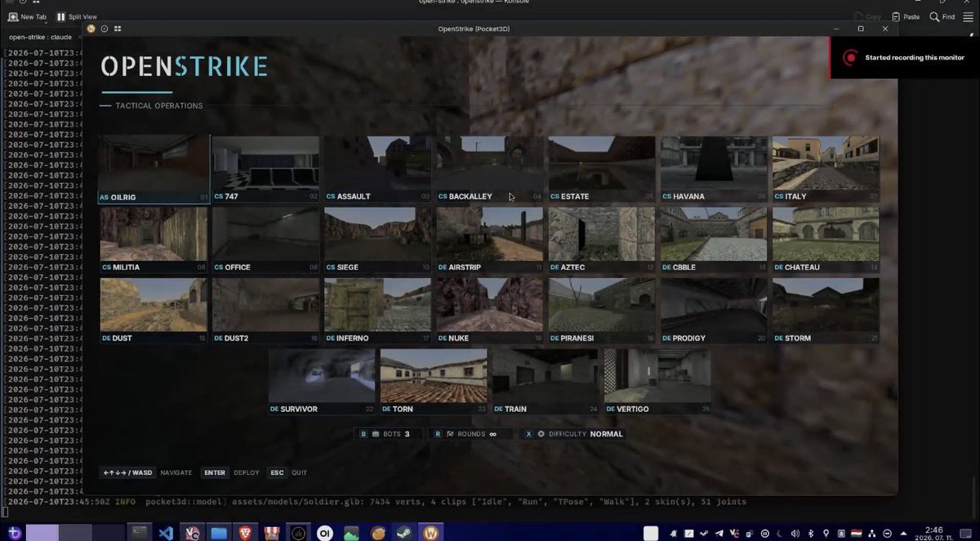Image resolution: width=980 pixels, height=541 pixels.
Task: Launch Brave browser from taskbar
Action: [245, 533]
